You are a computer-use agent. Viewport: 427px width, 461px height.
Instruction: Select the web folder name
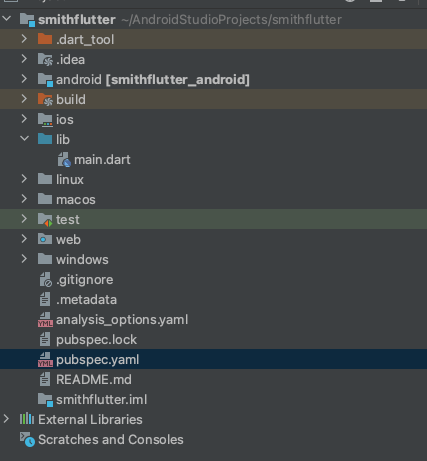tap(68, 239)
